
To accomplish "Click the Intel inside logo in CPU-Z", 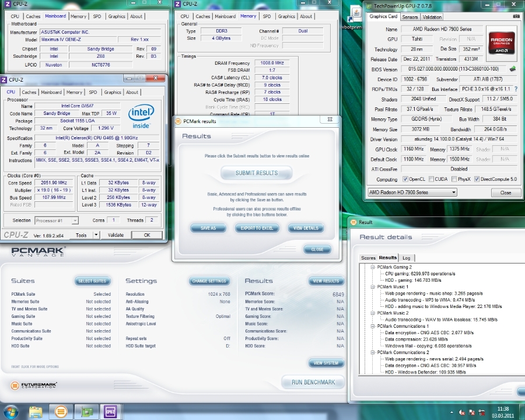I will [141, 117].
